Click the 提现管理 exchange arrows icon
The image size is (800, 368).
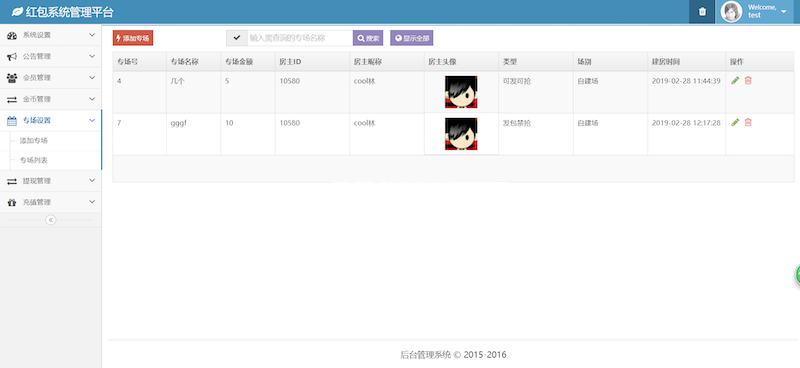pos(12,181)
